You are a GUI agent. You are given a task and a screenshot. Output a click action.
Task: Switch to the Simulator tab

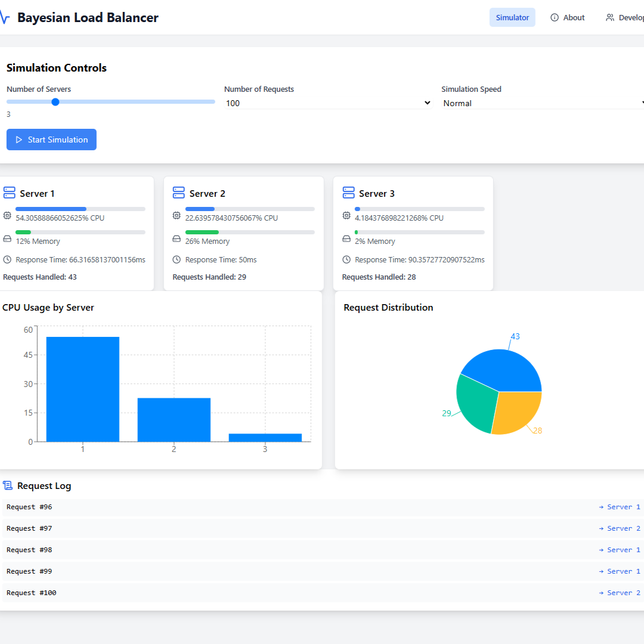[512, 18]
